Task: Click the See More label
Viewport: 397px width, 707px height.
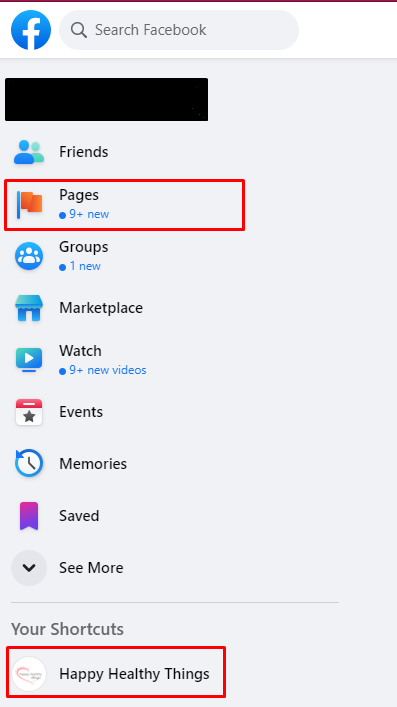Action: tap(91, 568)
